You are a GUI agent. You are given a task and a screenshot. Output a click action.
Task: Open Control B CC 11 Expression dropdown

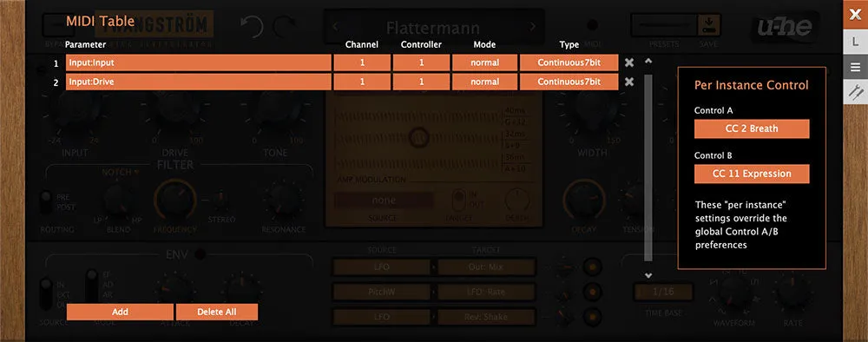752,174
